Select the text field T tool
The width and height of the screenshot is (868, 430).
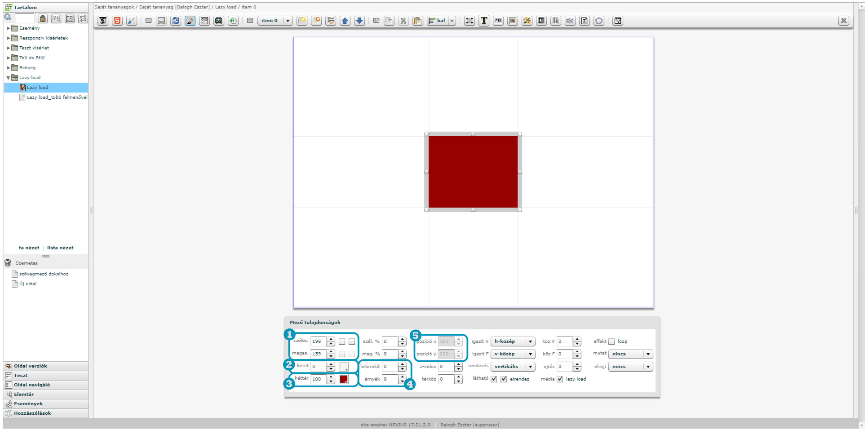click(484, 21)
